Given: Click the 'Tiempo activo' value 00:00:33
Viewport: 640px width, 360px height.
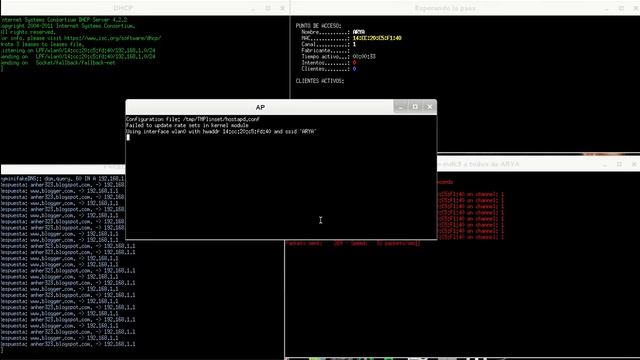Looking at the screenshot, I should tap(364, 56).
